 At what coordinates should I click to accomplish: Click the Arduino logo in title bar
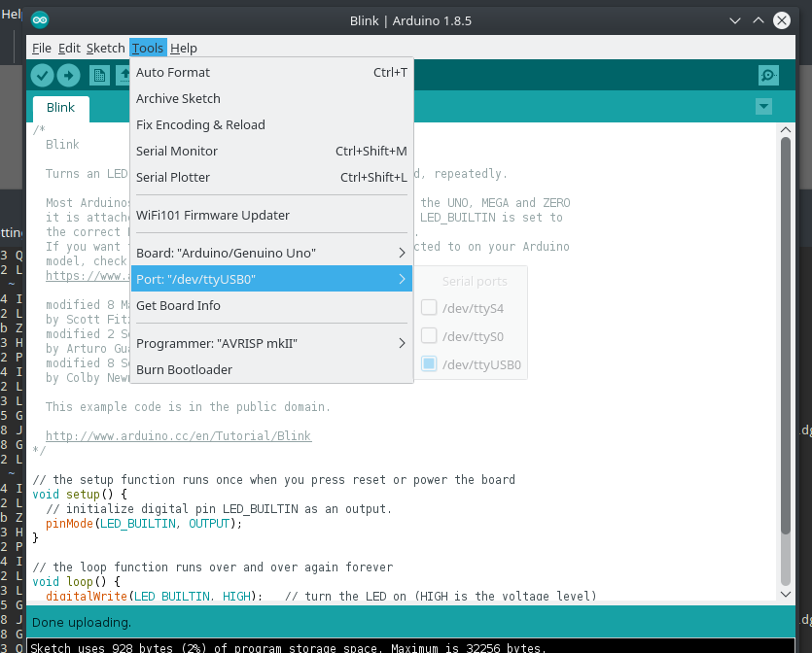[39, 20]
